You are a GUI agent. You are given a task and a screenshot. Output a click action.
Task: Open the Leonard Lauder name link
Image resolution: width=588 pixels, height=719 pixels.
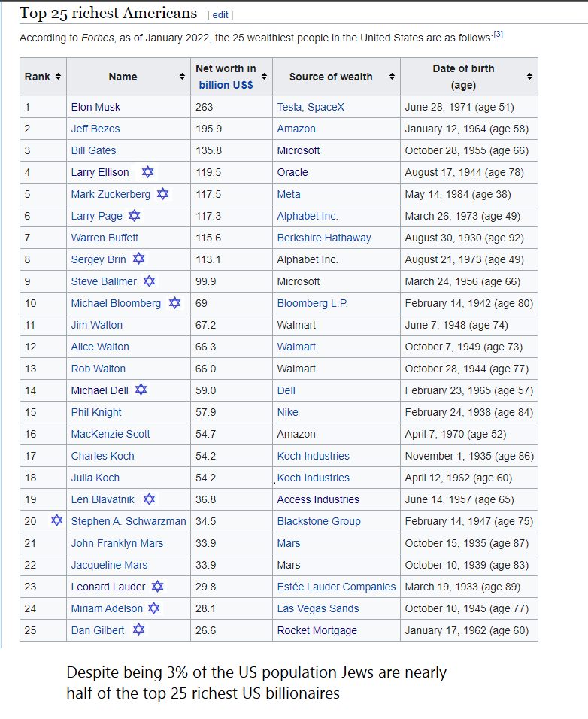108,587
